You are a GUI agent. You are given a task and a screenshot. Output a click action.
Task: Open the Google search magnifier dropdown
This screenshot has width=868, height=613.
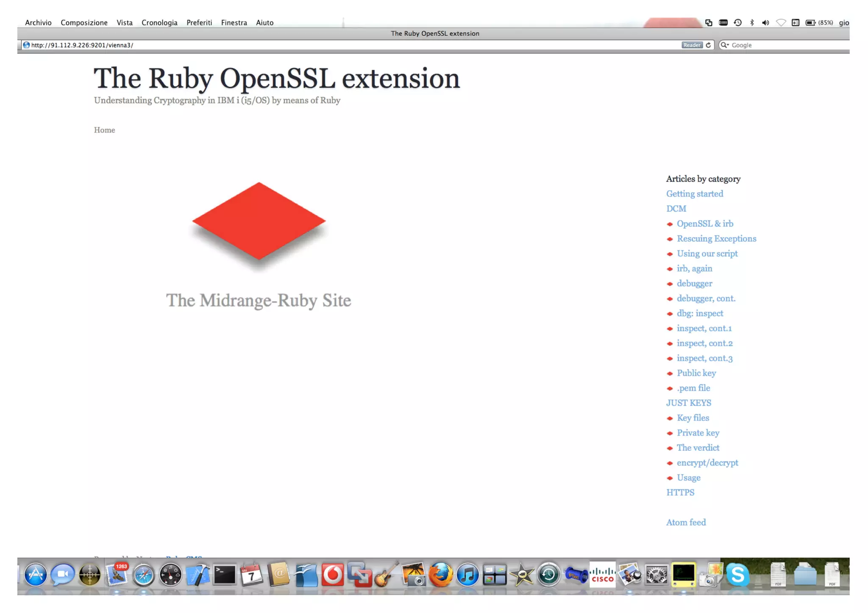tap(725, 45)
